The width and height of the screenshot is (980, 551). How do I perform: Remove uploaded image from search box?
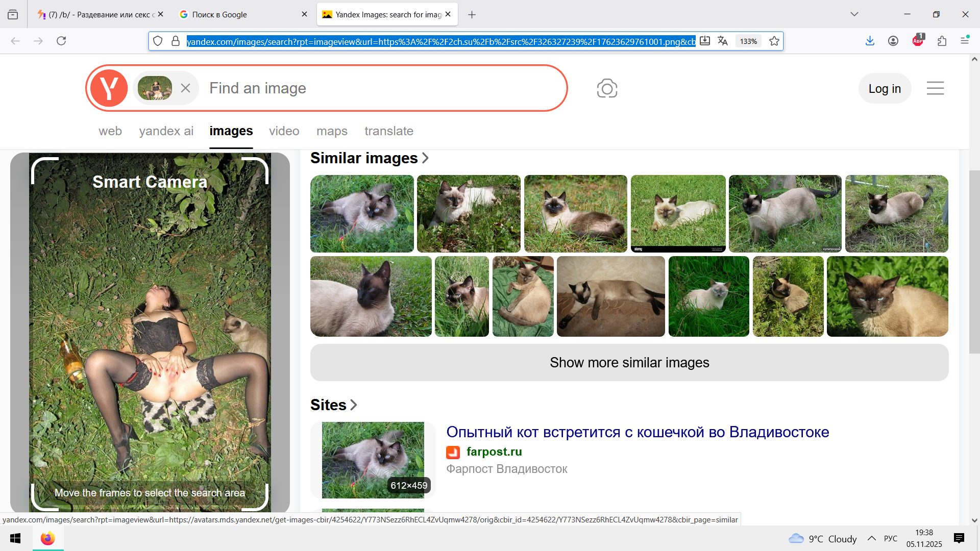click(185, 88)
